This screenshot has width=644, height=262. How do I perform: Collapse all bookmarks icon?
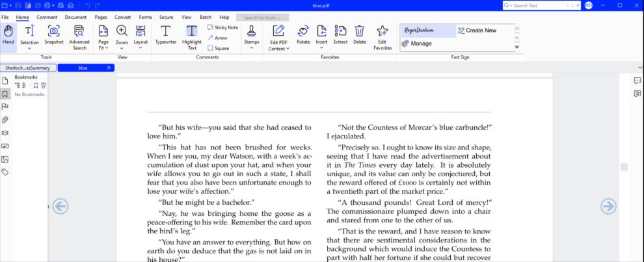[24, 85]
